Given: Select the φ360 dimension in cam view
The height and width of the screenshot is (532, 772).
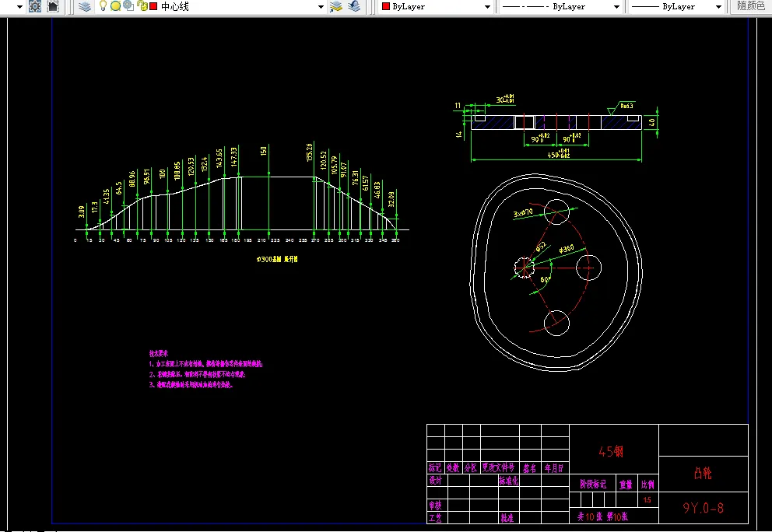Looking at the screenshot, I should (567, 249).
